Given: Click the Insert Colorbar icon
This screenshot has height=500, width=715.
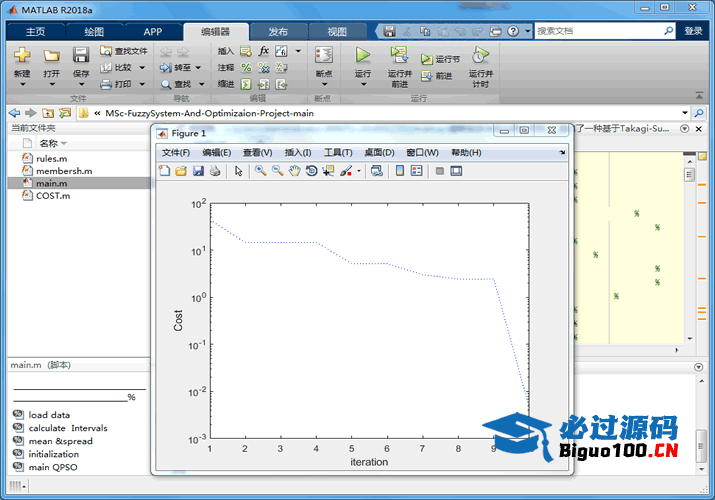Looking at the screenshot, I should point(400,171).
